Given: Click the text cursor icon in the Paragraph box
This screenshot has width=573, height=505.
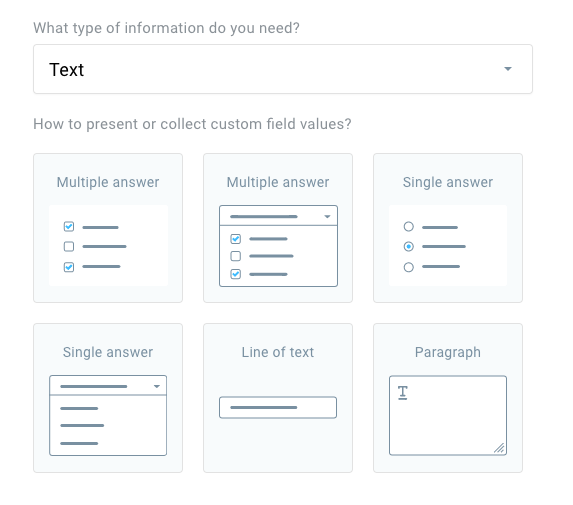Looking at the screenshot, I should [402, 393].
